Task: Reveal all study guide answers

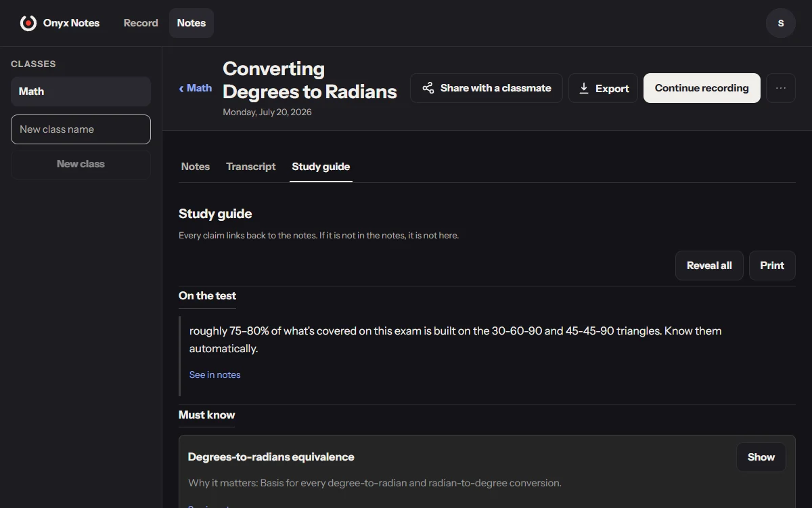Action: click(709, 266)
